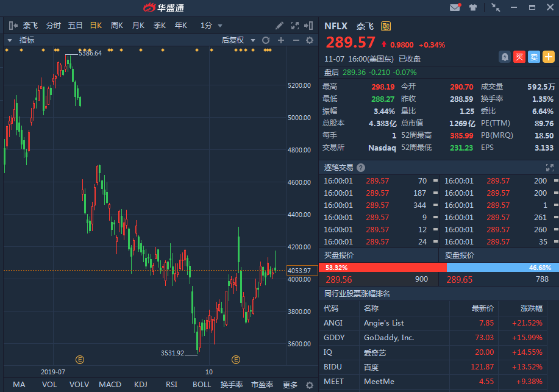The width and height of the screenshot is (559, 392).
Task: Click the 4053.97 current price label
Action: click(x=302, y=270)
